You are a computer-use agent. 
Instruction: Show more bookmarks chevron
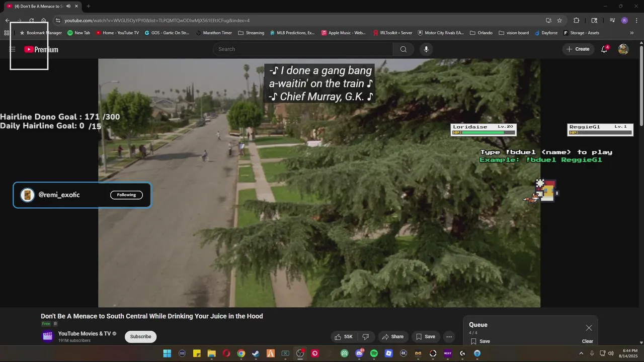pos(632,33)
